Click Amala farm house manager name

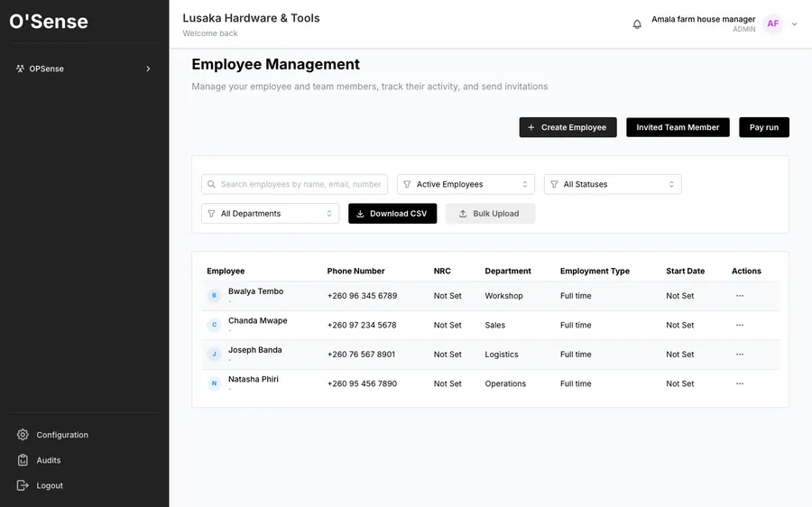tap(703, 19)
